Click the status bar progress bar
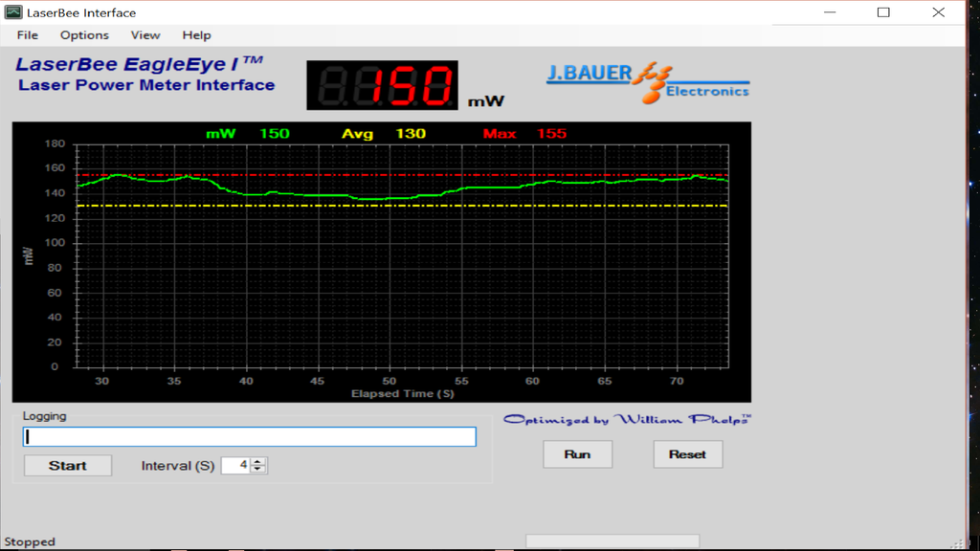Screen dimensions: 980x551 coord(612,540)
